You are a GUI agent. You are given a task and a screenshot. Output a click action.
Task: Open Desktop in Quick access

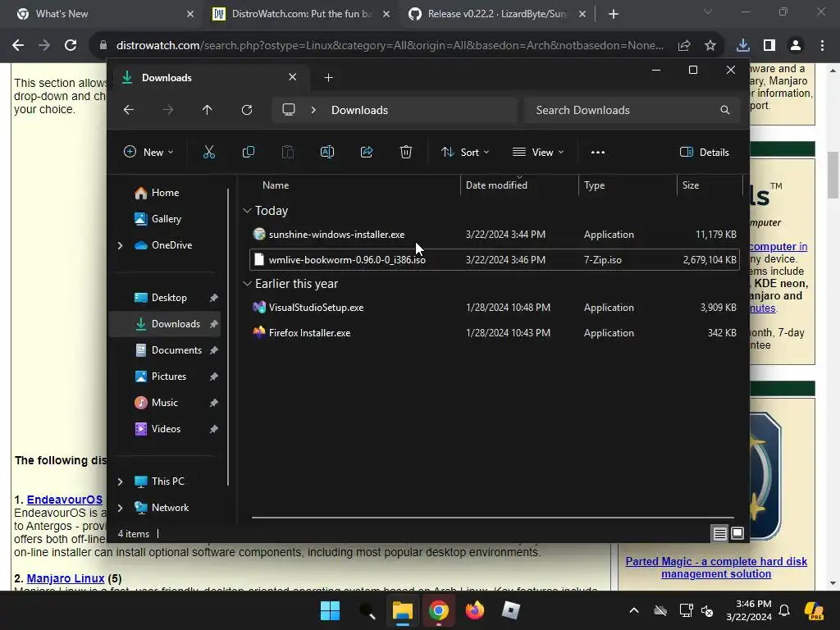[169, 297]
